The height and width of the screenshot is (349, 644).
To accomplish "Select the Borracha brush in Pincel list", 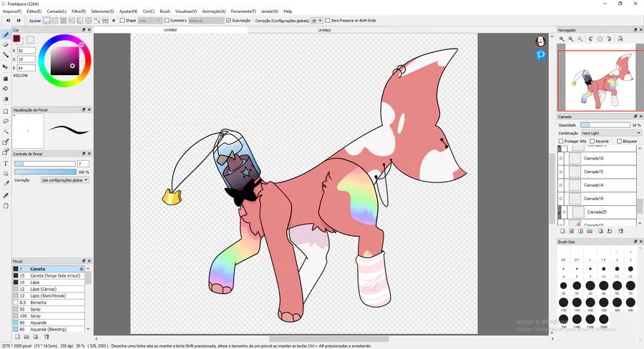I will 49,303.
